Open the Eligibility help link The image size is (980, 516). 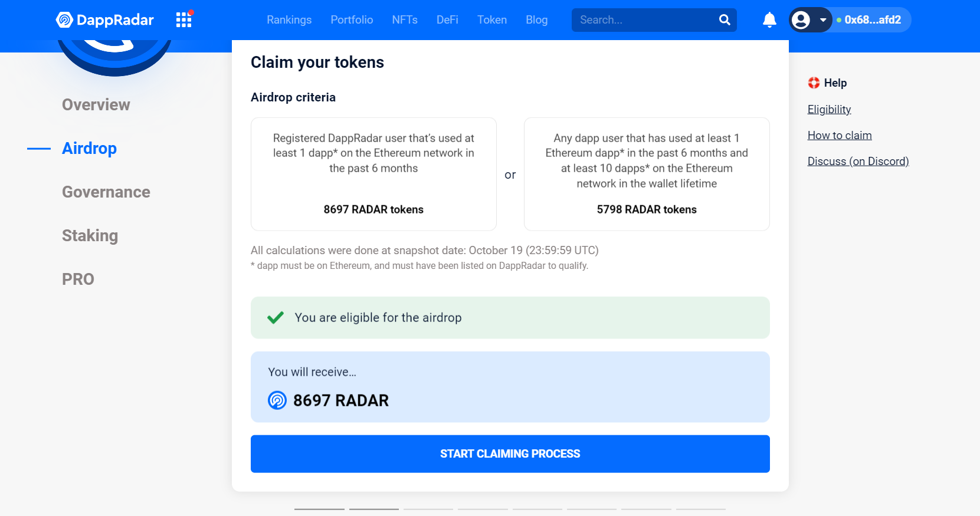pyautogui.click(x=829, y=110)
